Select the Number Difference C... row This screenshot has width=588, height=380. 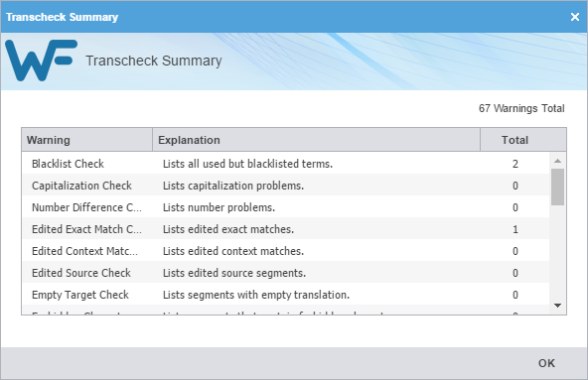click(286, 207)
